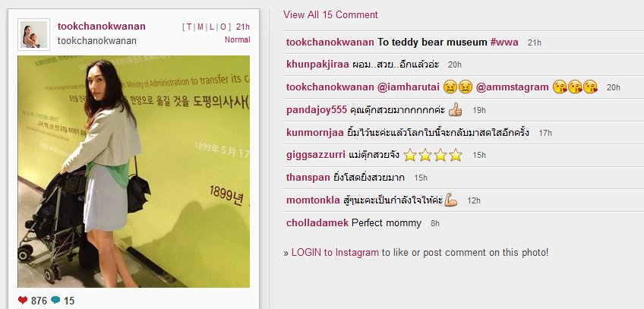
Task: Click the T size link in header
Action: pos(189,27)
